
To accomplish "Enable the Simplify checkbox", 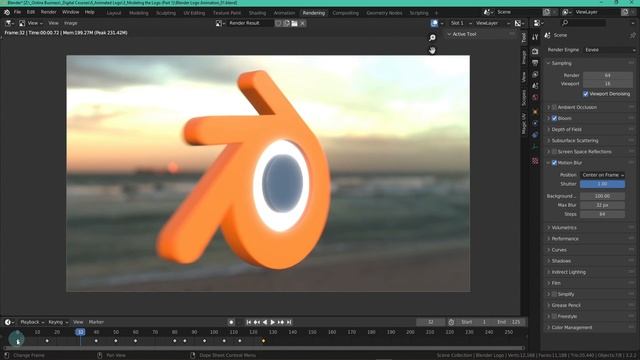I will [554, 294].
